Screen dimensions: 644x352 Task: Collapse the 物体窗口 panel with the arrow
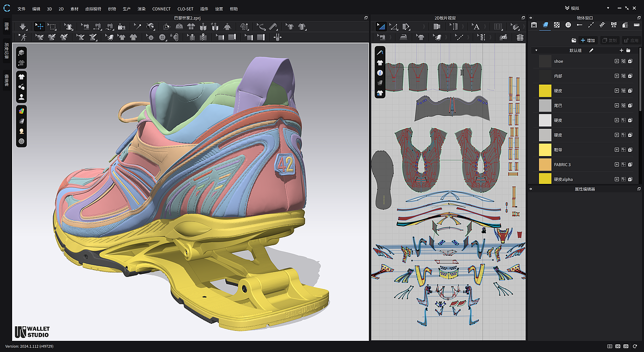coord(531,18)
